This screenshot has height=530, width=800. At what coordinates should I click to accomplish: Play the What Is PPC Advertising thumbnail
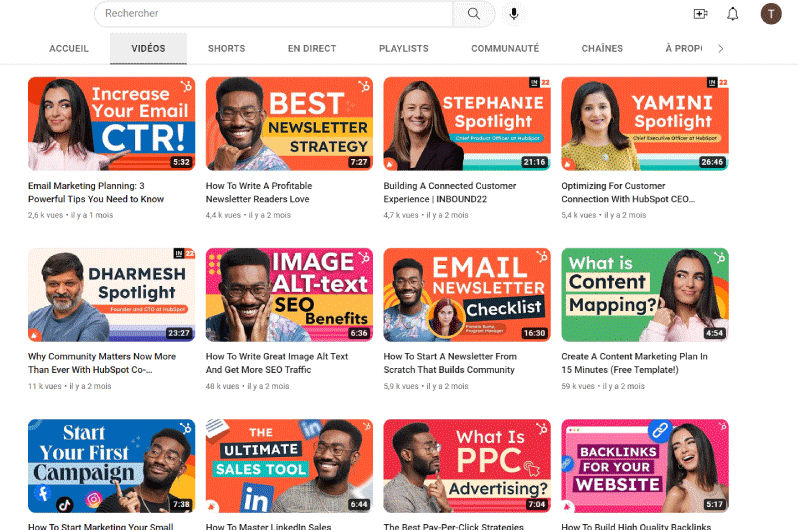(467, 466)
